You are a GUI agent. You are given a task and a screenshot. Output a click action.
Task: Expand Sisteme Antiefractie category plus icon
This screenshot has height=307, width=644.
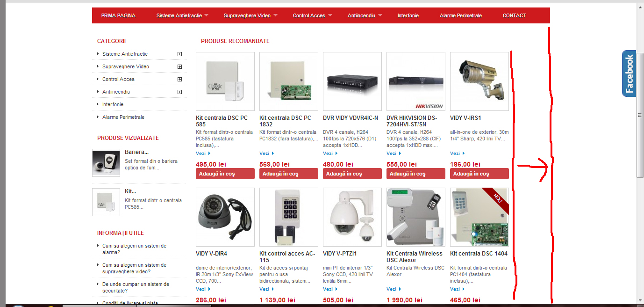click(179, 54)
